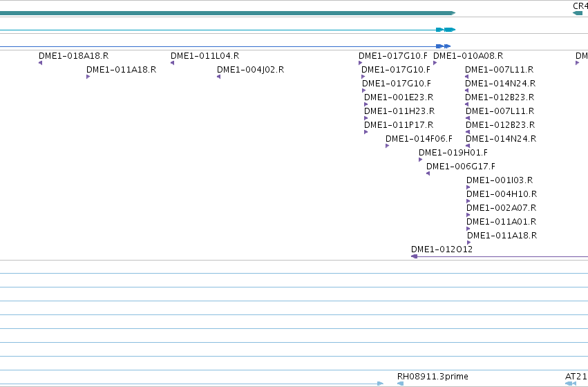Click the DME1-001E23.R feature name
This screenshot has width=588, height=387.
399,97
